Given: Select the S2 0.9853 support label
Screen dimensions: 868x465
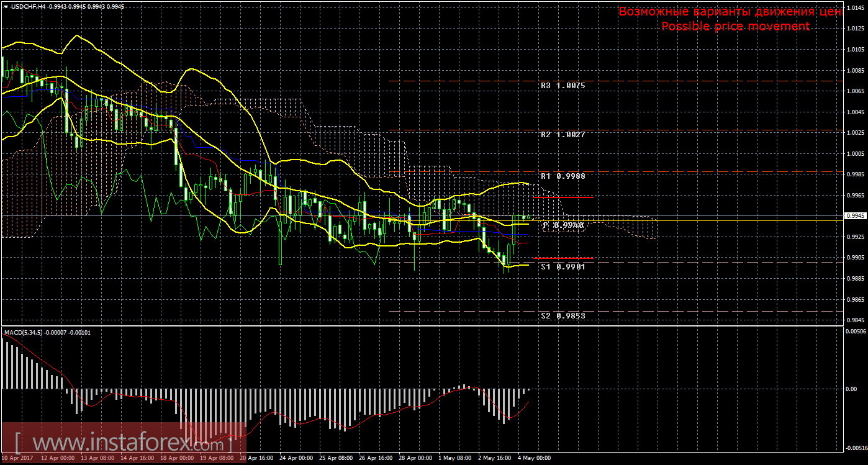Looking at the screenshot, I should click(563, 316).
